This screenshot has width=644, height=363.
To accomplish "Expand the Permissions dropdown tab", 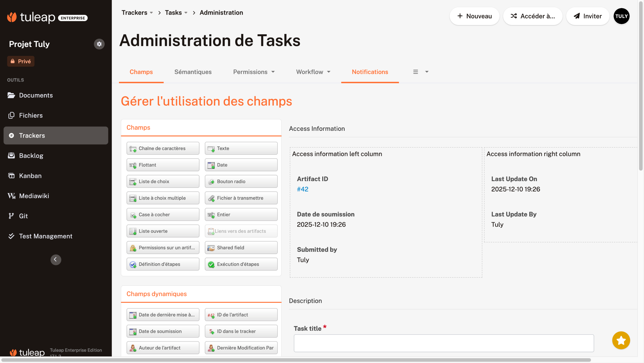I will point(254,72).
